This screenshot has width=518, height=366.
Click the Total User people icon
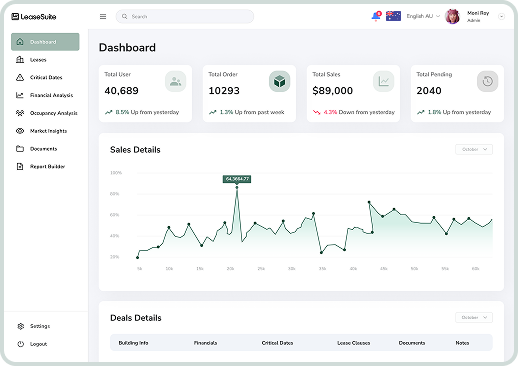pyautogui.click(x=175, y=81)
